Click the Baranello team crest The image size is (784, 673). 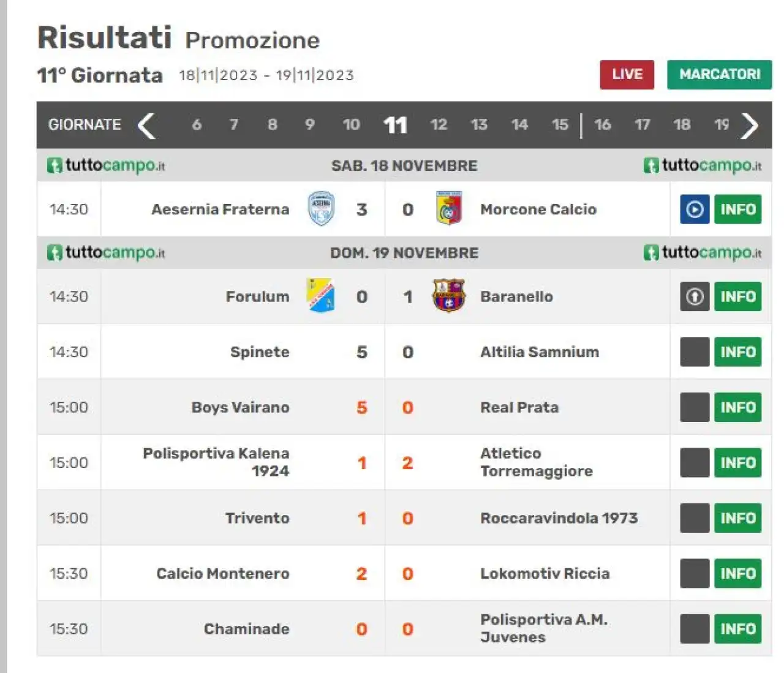coord(449,296)
